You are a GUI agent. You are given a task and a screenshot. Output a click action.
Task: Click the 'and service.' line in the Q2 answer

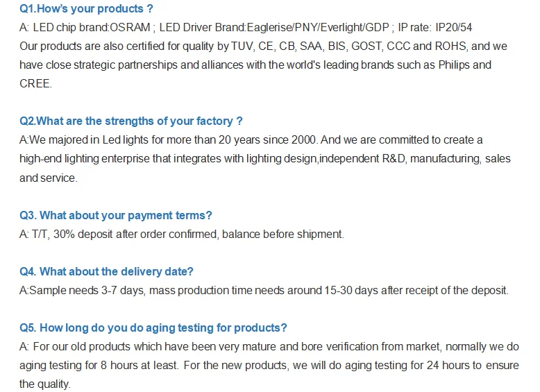tap(49, 178)
